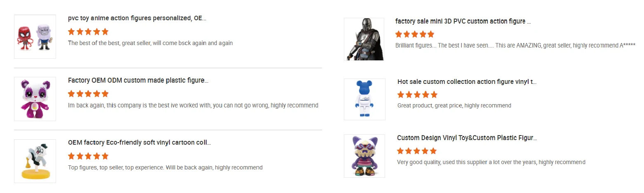Screen dimensions: 644x193
Task: Click star rating for Custom Design Vinyl Toy
Action: point(417,151)
